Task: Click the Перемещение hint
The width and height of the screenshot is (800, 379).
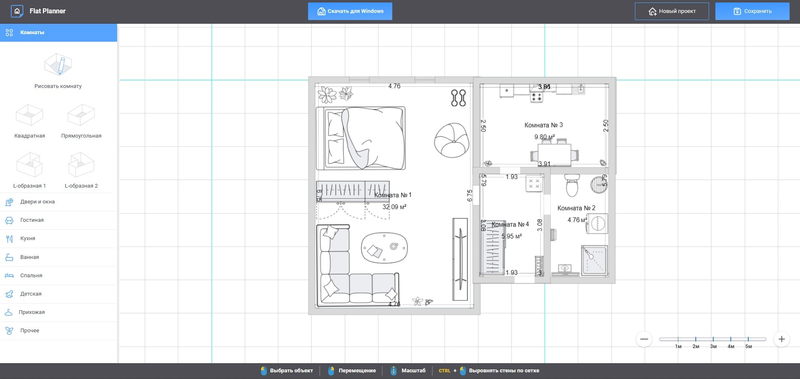Action: [x=352, y=371]
